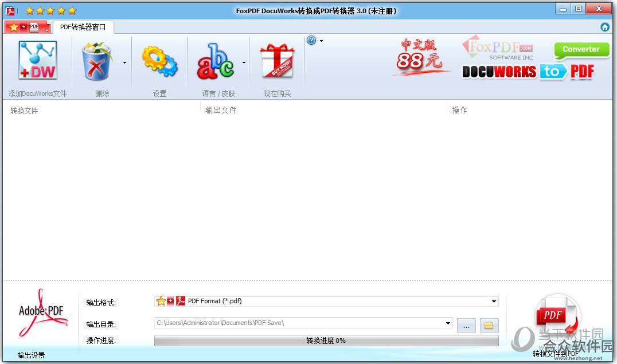Click the 语言 / 皮肤 label
The image size is (617, 364).
(218, 93)
